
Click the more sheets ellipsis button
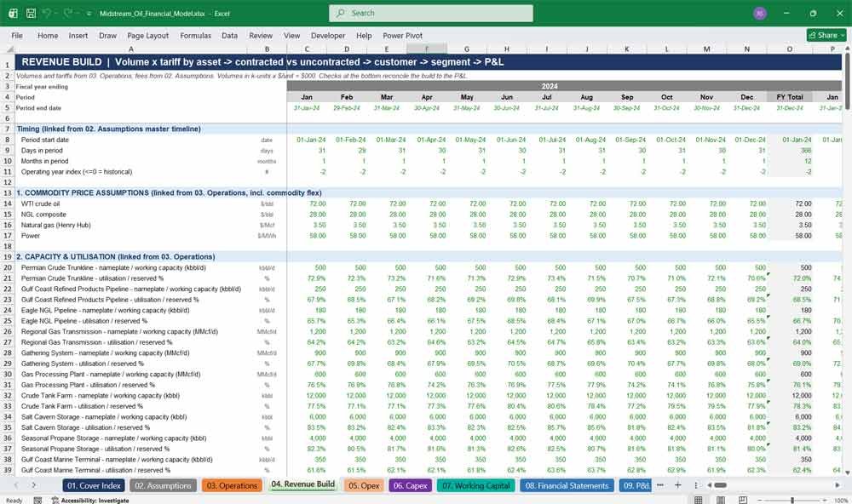pyautogui.click(x=659, y=485)
